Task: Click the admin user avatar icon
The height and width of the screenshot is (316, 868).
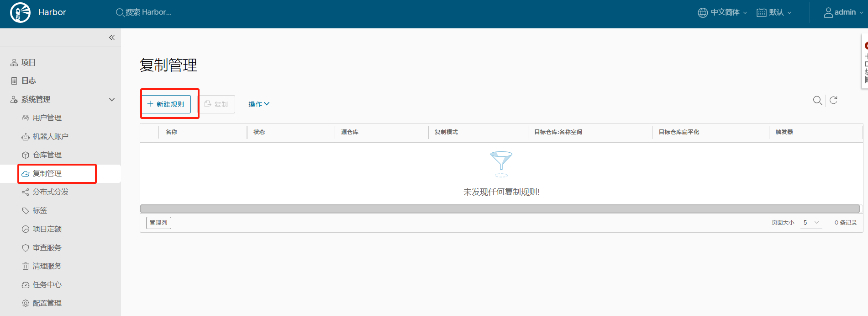Action: (x=828, y=12)
